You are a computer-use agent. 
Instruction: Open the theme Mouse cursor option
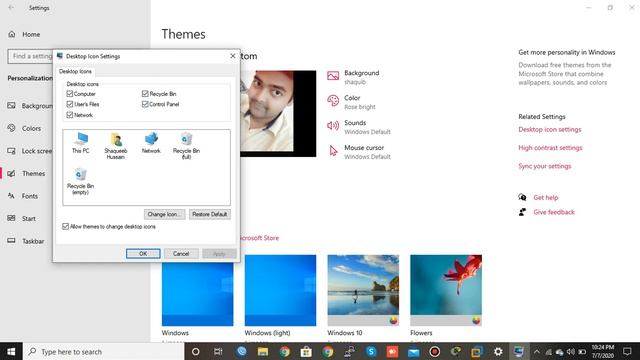click(359, 152)
